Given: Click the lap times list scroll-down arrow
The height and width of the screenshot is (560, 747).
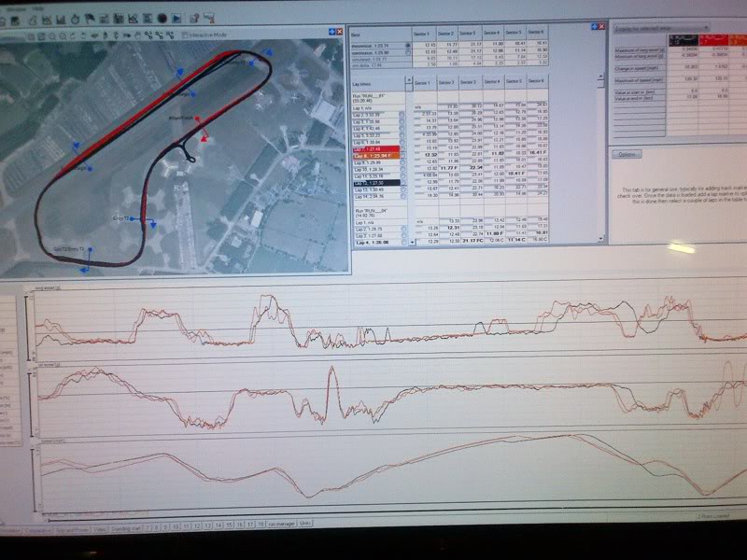Looking at the screenshot, I should pos(412,241).
